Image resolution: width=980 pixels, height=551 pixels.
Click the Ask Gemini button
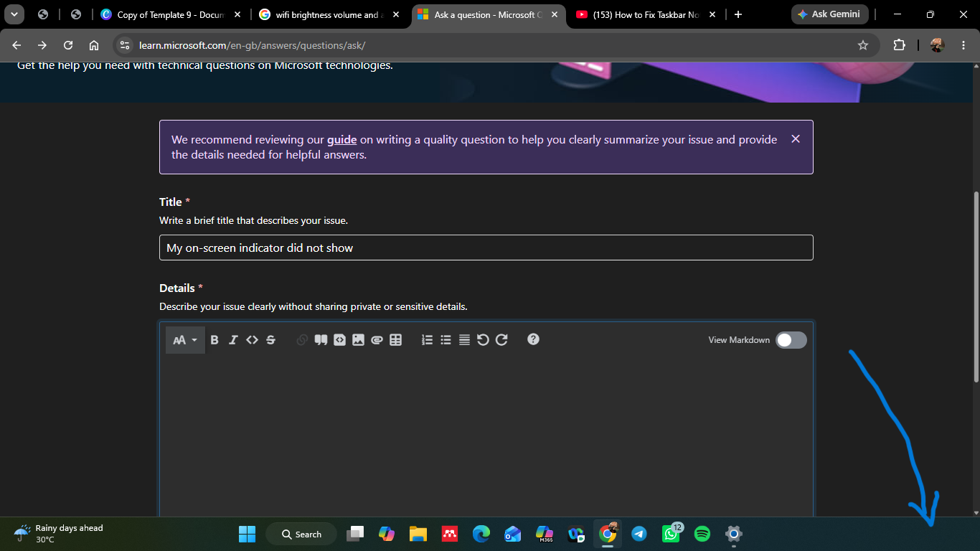pos(830,14)
